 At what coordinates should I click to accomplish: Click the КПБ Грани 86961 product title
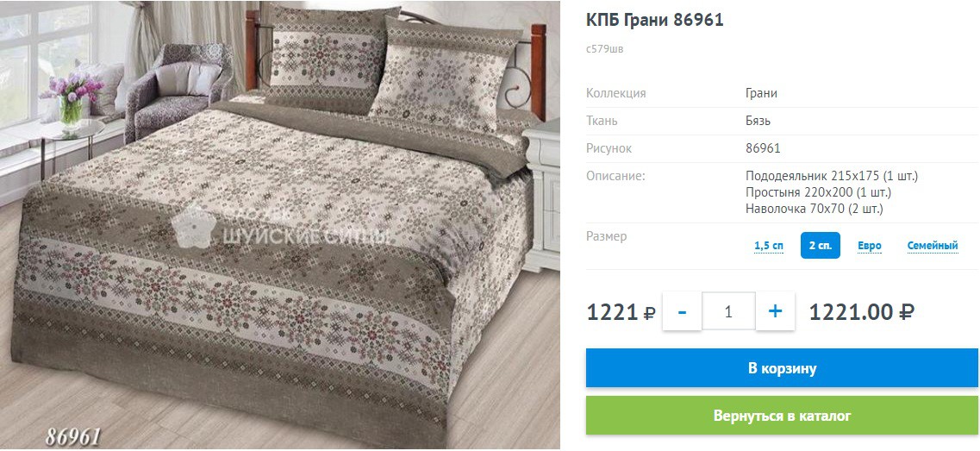(654, 20)
